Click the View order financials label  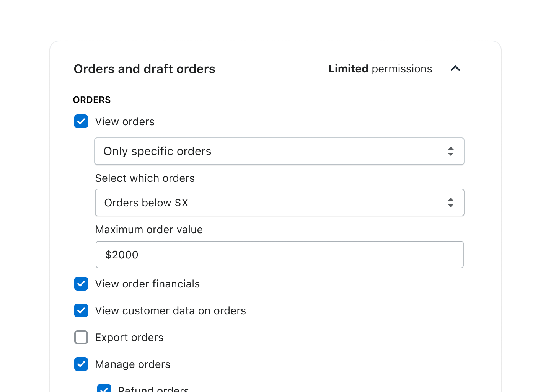tap(147, 284)
